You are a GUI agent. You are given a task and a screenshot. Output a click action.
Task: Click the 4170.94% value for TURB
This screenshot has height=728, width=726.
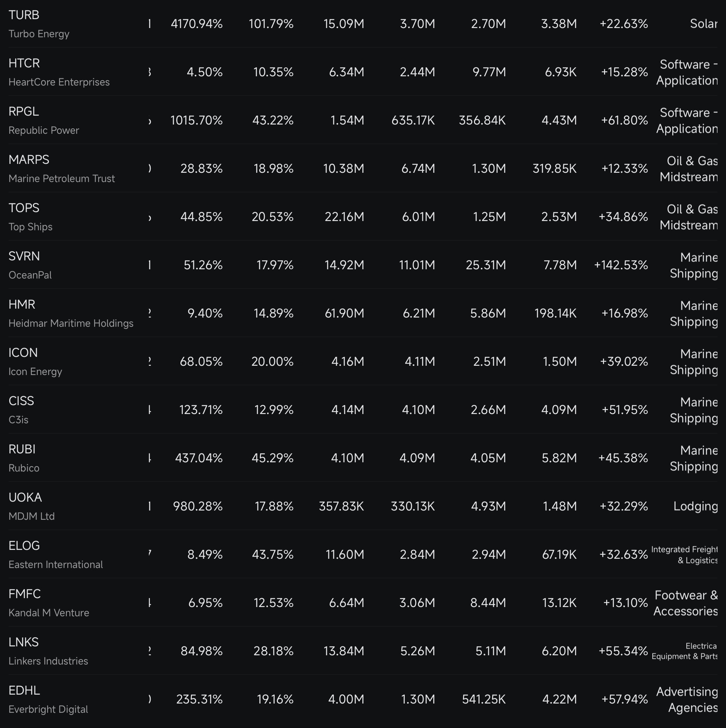[x=196, y=24]
